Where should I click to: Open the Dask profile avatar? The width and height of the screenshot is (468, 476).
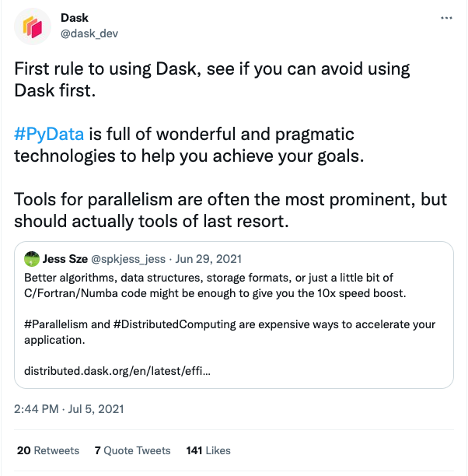click(x=33, y=26)
